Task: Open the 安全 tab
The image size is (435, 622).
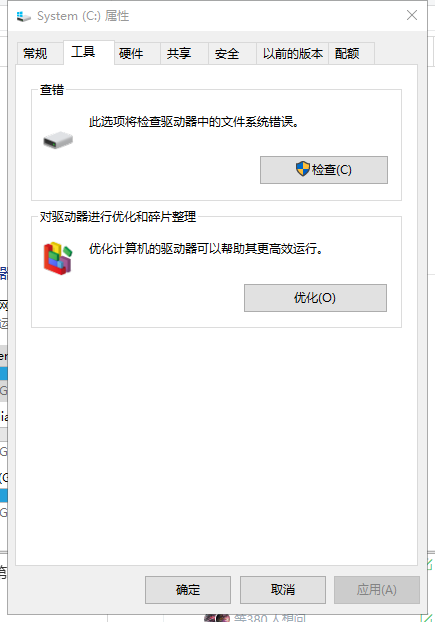Action: (227, 54)
